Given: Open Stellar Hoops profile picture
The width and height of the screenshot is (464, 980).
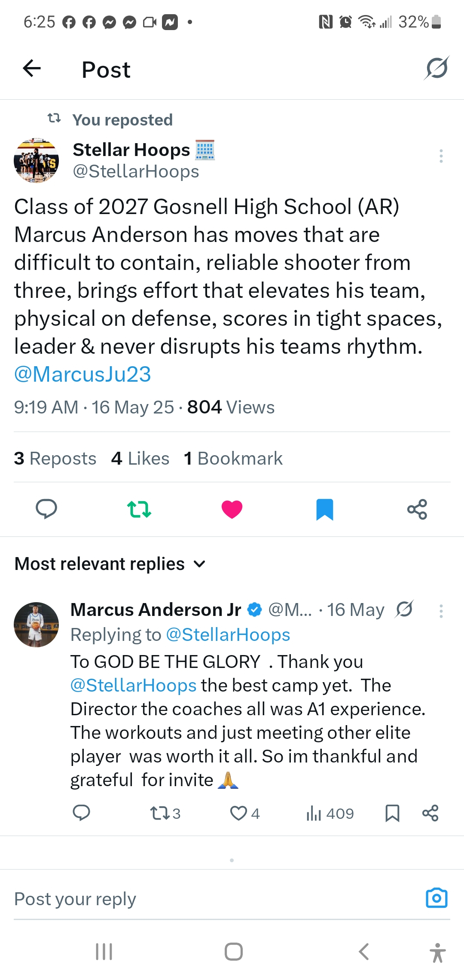Looking at the screenshot, I should coord(36,161).
